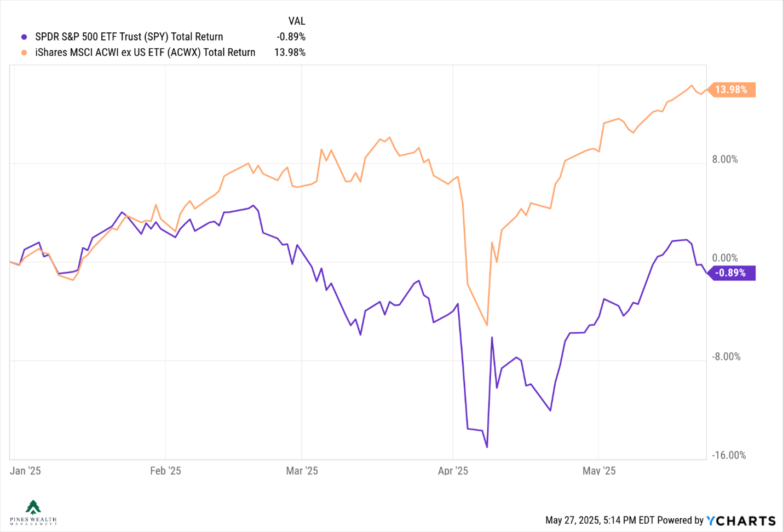Viewport: 783px width, 532px height.
Task: Click the YCharts logo
Action: [x=741, y=521]
